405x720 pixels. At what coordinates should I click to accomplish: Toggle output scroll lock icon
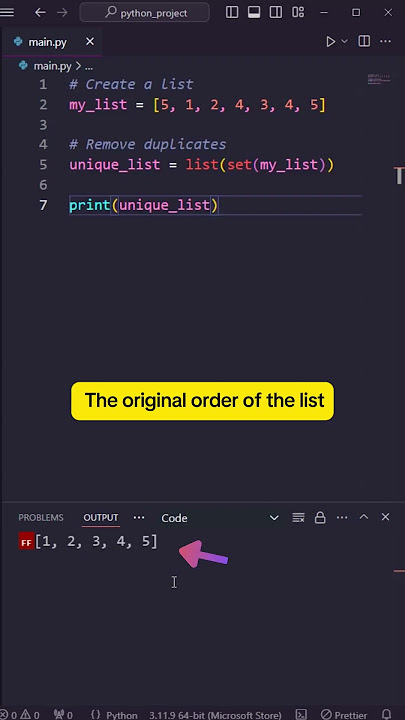(320, 518)
